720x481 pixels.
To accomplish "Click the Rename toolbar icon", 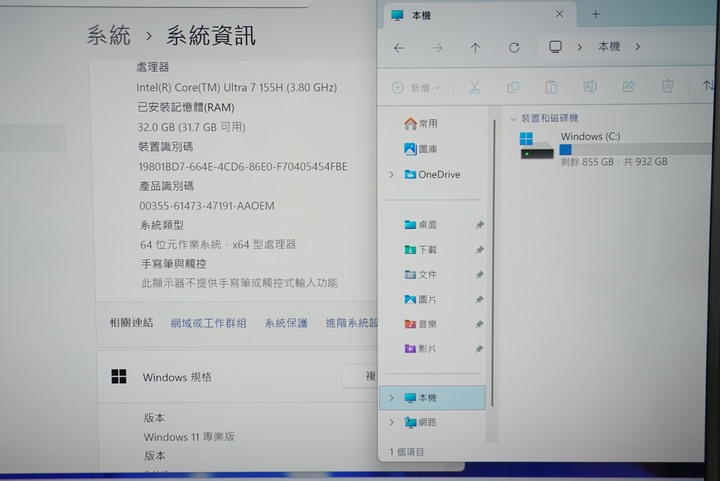I will (590, 86).
